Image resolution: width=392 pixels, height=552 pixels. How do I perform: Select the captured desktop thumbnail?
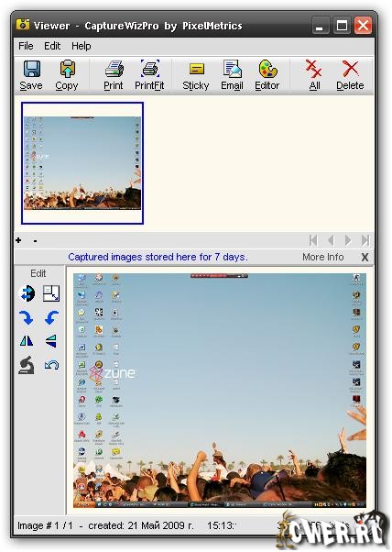pos(82,163)
